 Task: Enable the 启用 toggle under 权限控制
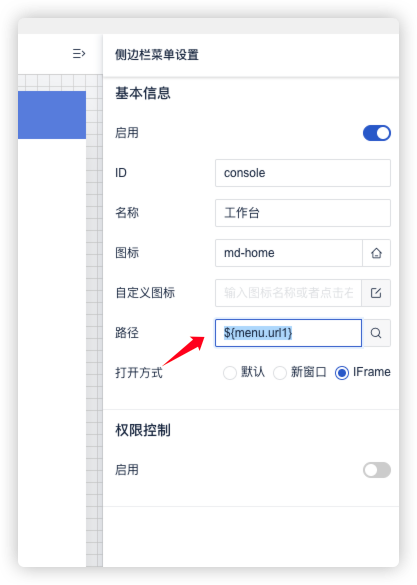click(377, 470)
